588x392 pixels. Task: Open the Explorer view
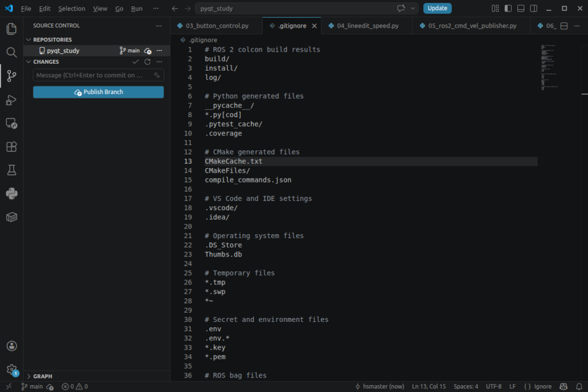coord(11,29)
